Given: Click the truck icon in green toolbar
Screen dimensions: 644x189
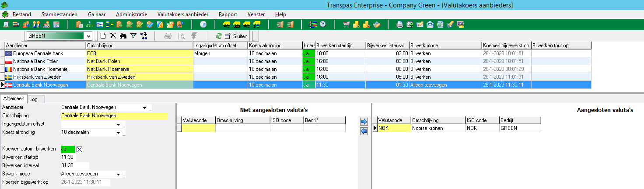Looking at the screenshot, I should click(x=15, y=24).
